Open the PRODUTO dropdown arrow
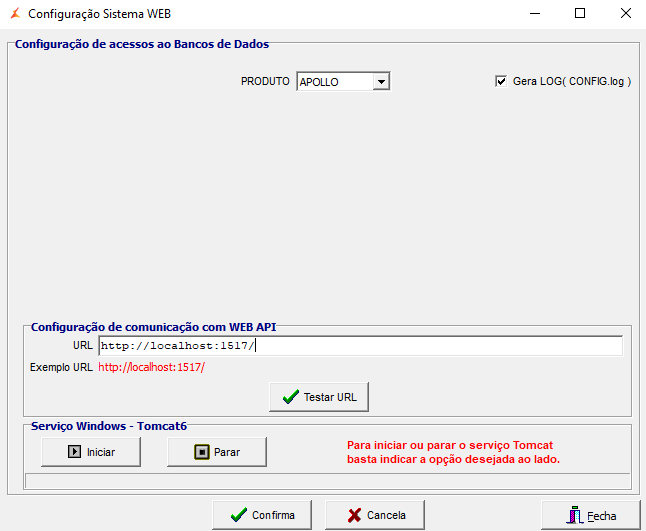 381,82
